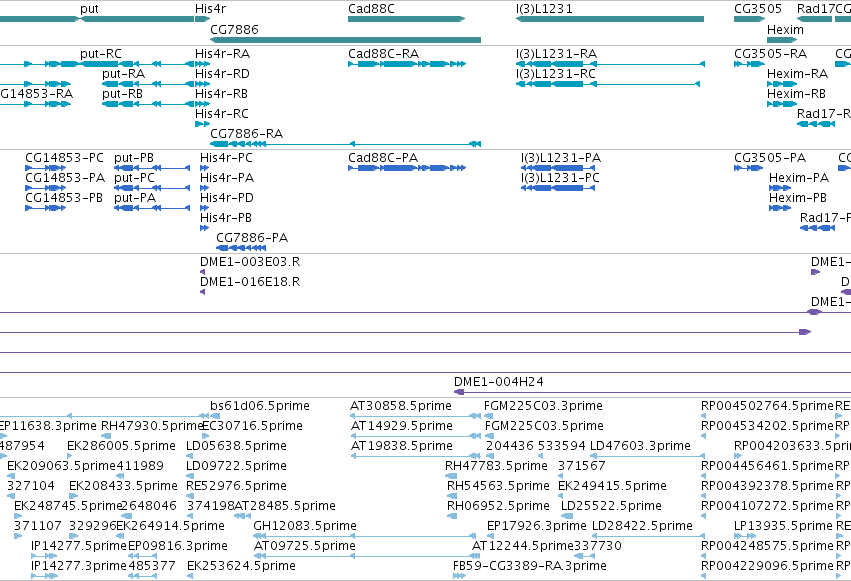Click the put-PC protein label
Screen dimensions: 851x581
tap(135, 178)
